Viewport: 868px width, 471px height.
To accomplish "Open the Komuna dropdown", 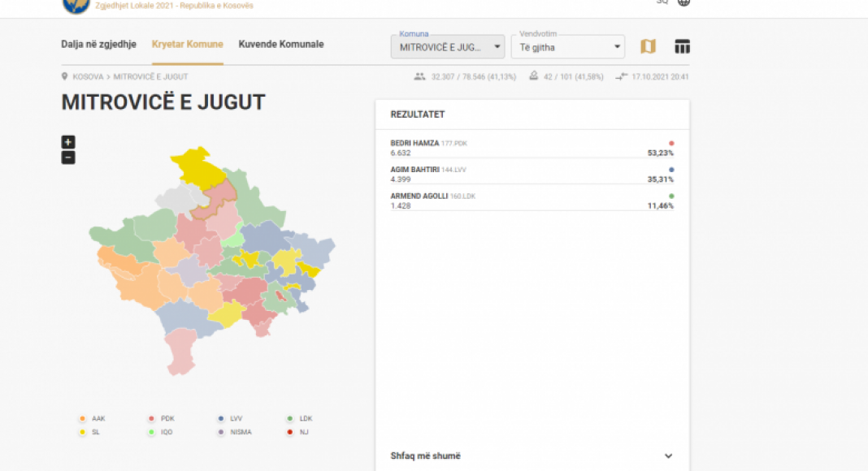I will click(451, 47).
